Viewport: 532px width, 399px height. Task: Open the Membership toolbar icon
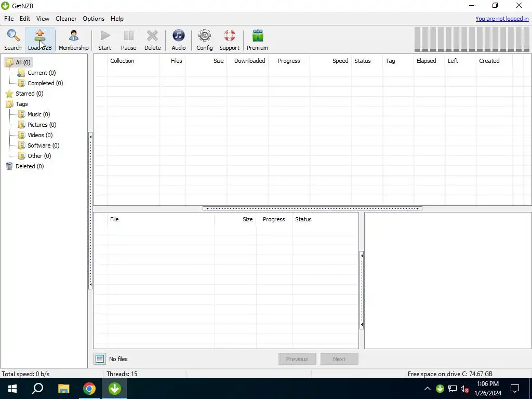click(x=74, y=40)
